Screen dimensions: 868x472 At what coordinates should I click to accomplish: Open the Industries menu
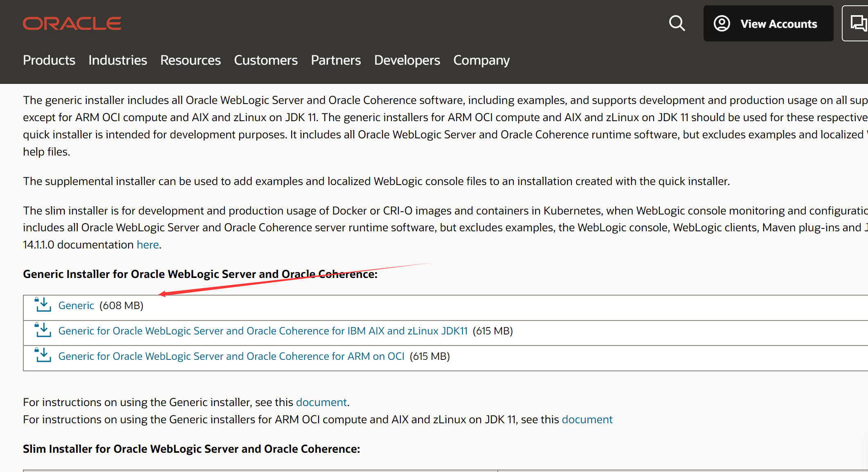tap(118, 60)
